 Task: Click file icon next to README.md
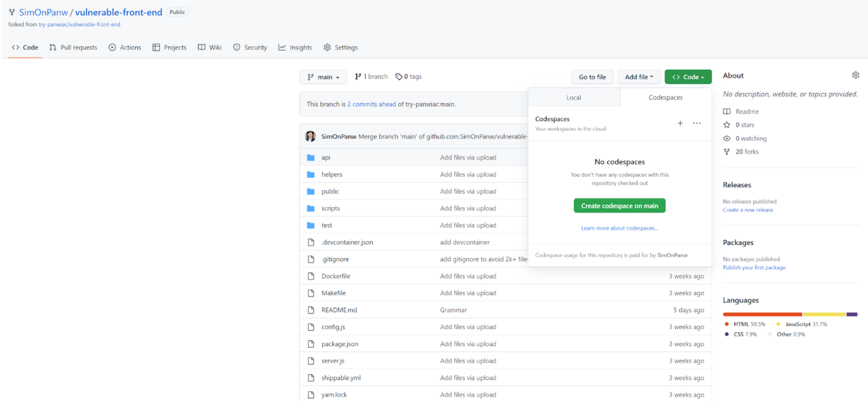pos(311,310)
